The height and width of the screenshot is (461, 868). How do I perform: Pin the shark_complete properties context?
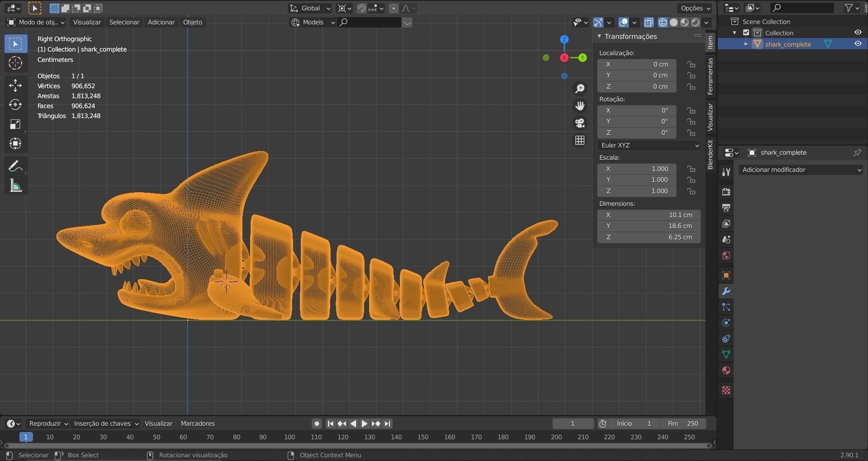pyautogui.click(x=857, y=152)
